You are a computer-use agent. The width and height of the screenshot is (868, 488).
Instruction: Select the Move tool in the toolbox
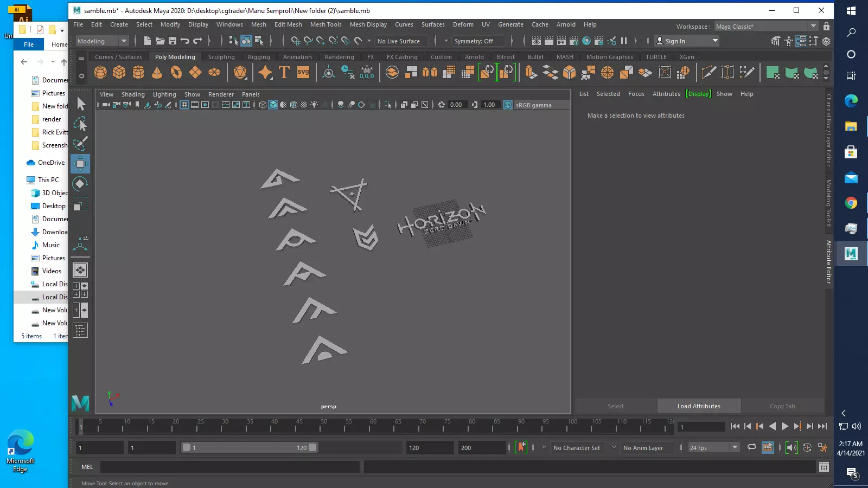tap(80, 164)
